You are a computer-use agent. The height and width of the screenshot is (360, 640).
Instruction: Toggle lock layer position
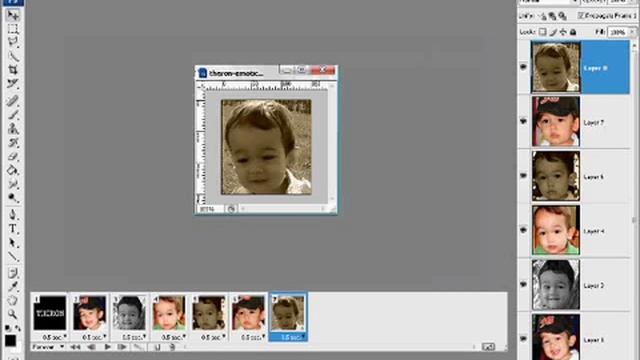563,32
